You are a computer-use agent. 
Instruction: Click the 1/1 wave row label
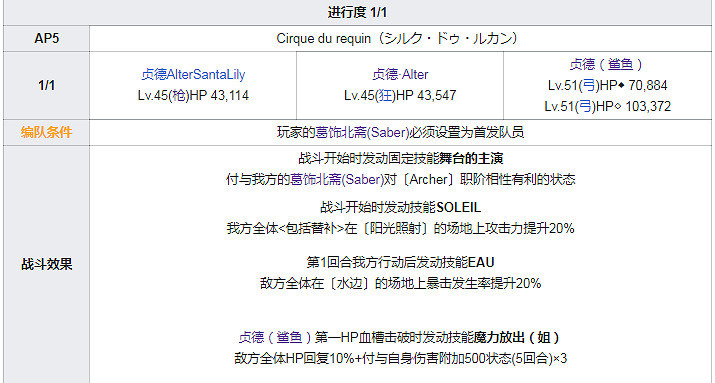[x=47, y=85]
